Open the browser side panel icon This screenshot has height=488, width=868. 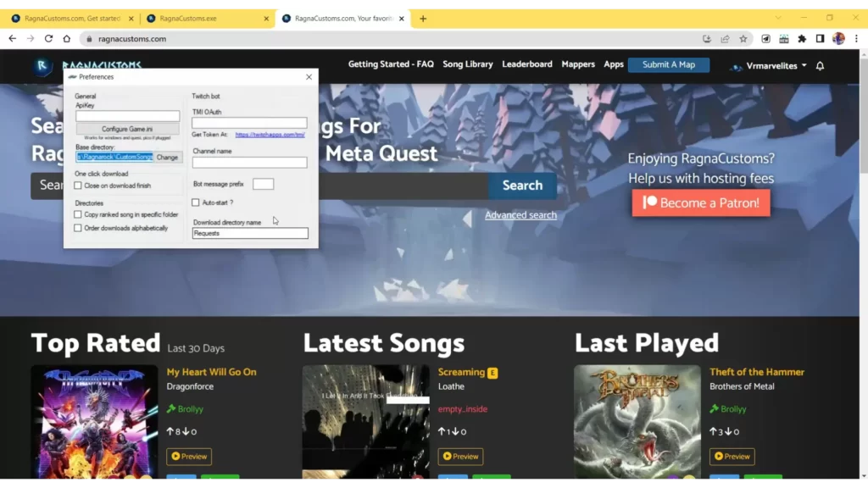pos(820,39)
